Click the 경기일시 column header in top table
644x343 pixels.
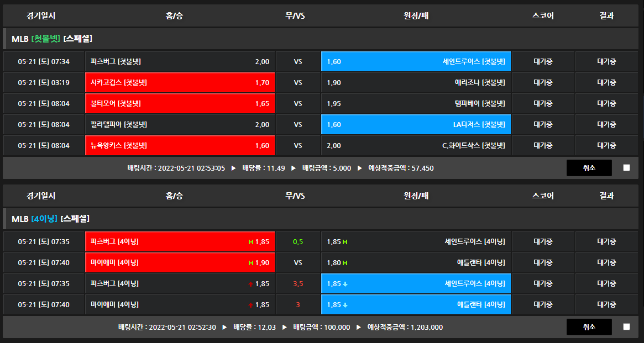pos(41,16)
